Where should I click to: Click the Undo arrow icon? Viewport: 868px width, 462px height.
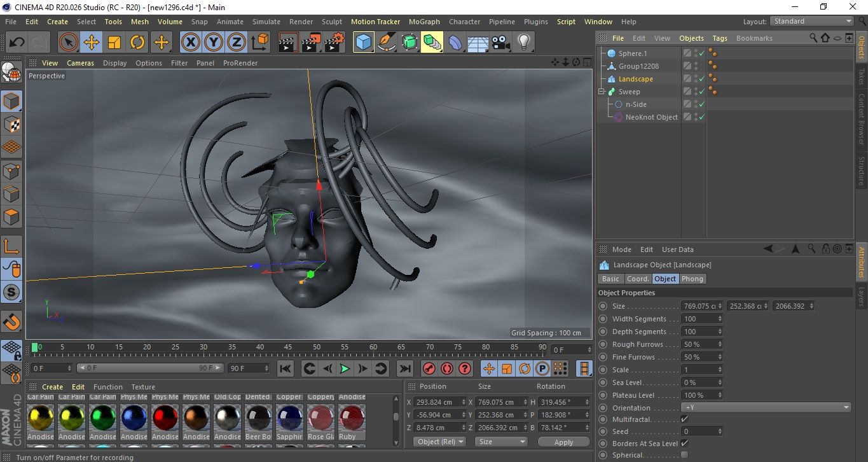click(17, 43)
